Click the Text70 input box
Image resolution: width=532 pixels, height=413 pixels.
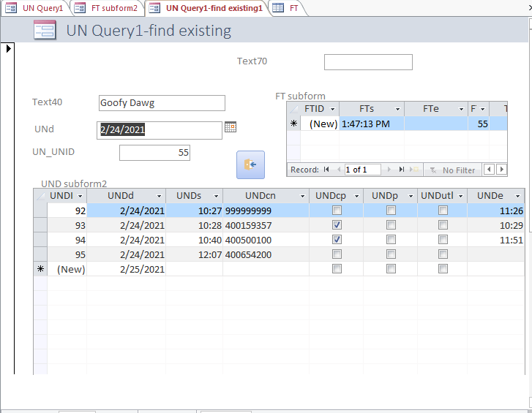click(x=368, y=62)
